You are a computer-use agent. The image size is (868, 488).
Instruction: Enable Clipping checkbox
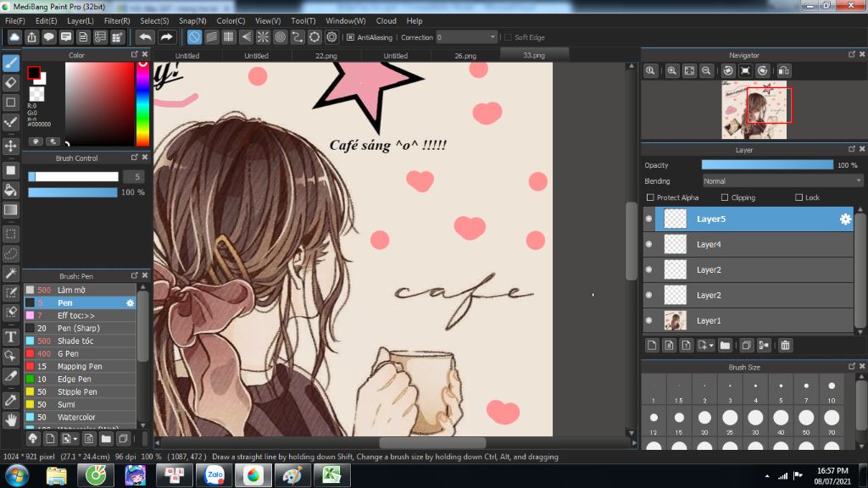pos(725,197)
